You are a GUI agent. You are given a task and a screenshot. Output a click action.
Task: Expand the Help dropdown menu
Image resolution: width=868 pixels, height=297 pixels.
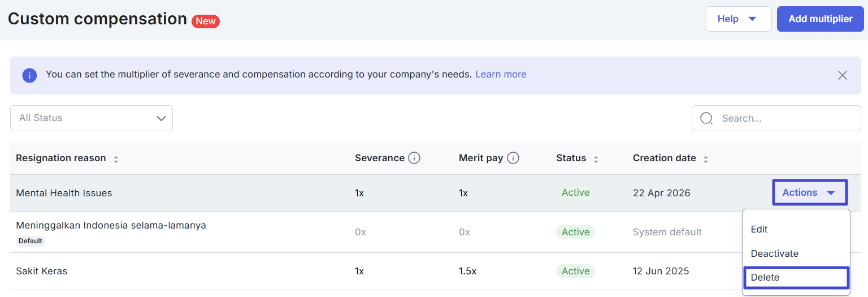click(738, 19)
